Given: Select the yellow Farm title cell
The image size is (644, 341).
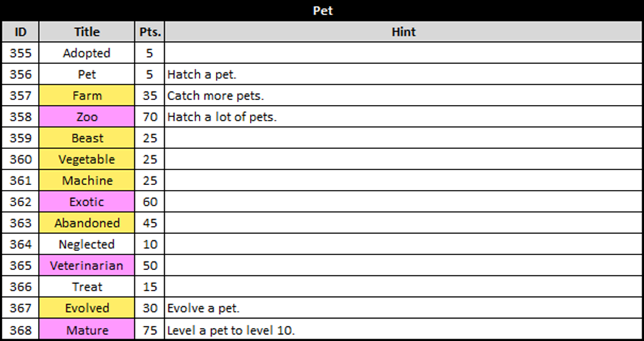Looking at the screenshot, I should coord(86,95).
